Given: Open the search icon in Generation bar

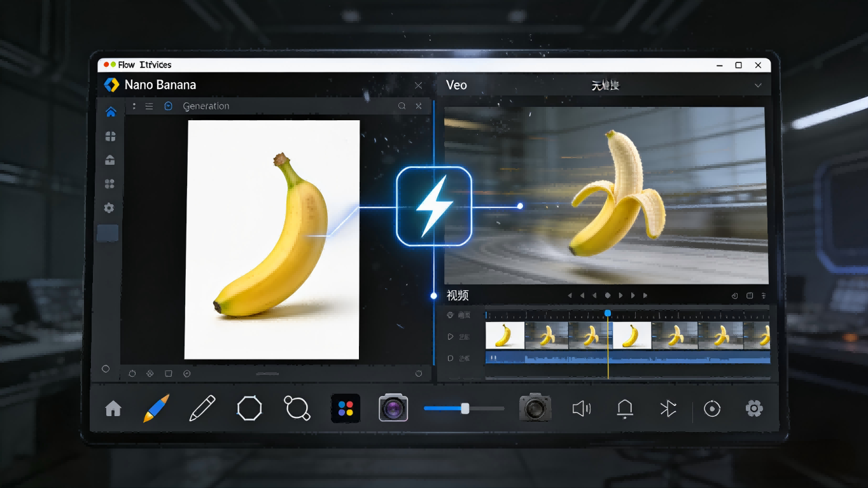Looking at the screenshot, I should [402, 106].
